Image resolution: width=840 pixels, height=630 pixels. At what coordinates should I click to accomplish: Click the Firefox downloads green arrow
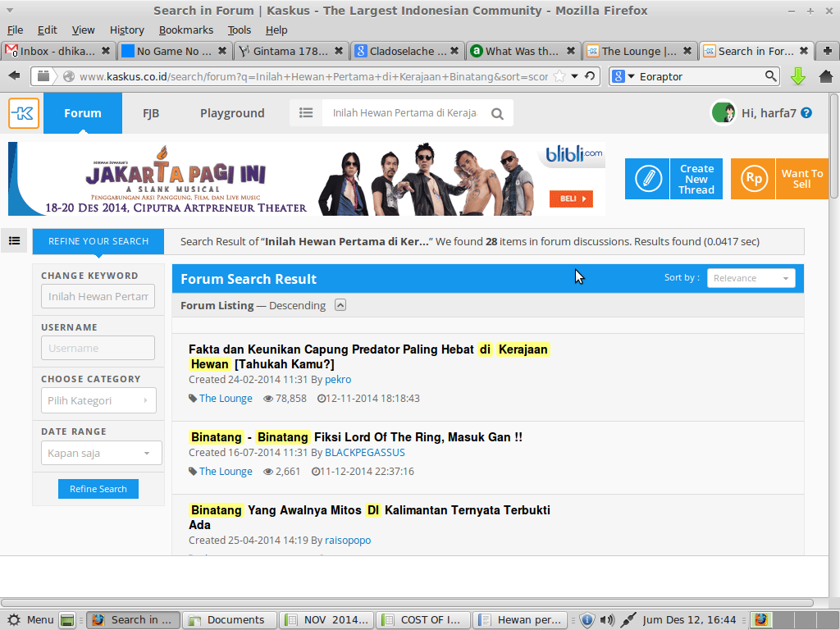(797, 76)
